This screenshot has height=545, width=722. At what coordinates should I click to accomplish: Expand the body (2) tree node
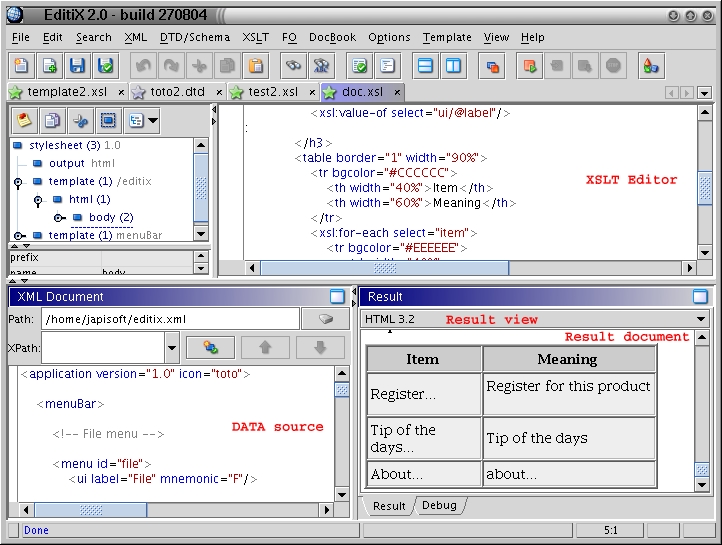[x=59, y=217]
